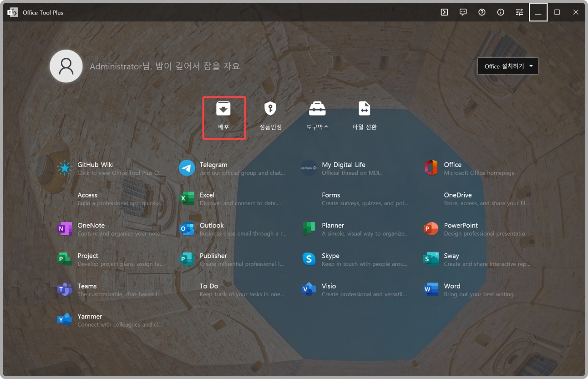Viewport: 588px width, 379px height.
Task: Click 'Keep track of your tasks' description
Action: tap(242, 294)
